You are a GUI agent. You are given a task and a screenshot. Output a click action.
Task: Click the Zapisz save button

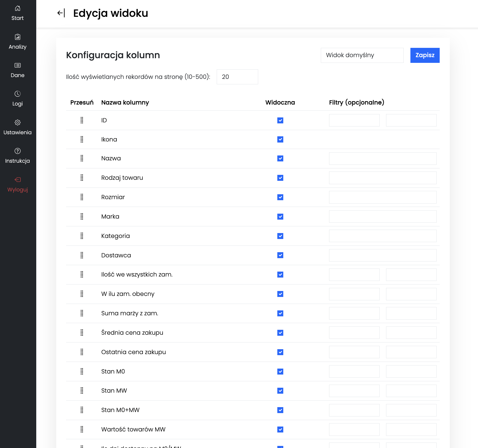425,55
